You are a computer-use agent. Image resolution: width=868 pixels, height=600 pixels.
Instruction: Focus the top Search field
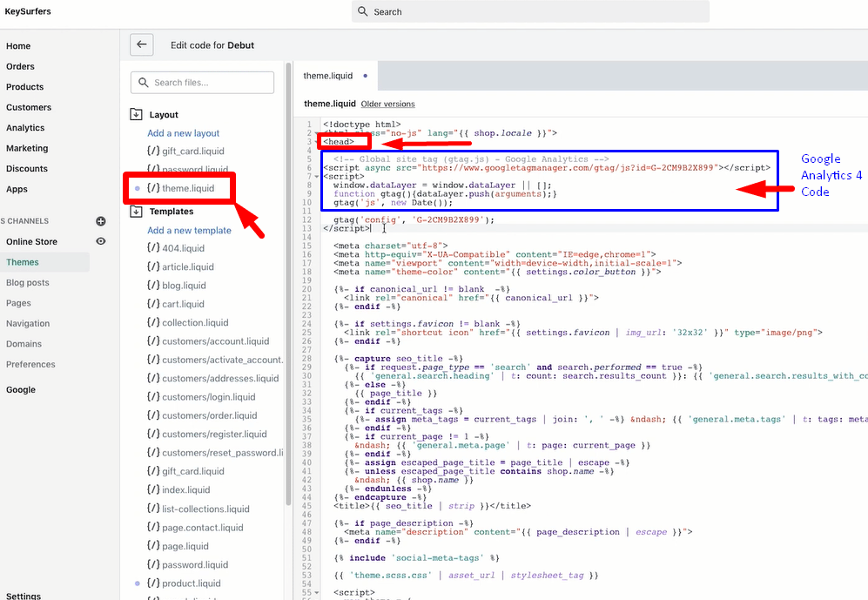(x=530, y=11)
